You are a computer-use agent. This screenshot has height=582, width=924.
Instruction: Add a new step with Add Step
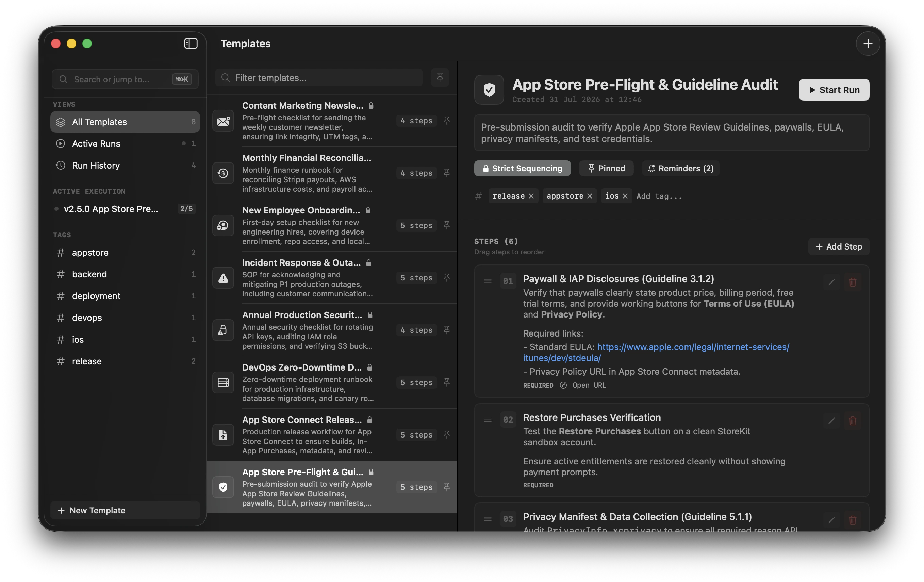(x=838, y=247)
